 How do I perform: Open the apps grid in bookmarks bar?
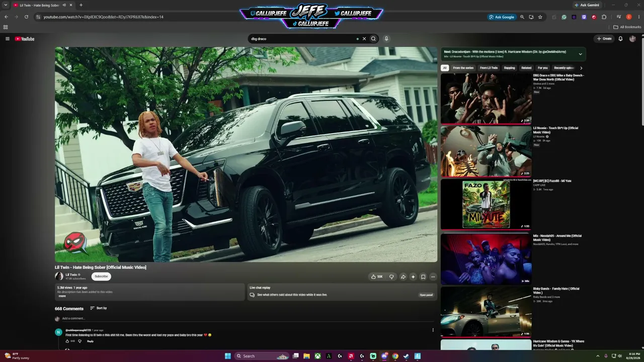(x=6, y=27)
